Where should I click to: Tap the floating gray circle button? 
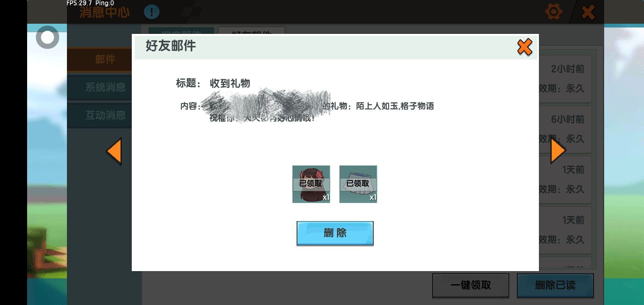47,38
